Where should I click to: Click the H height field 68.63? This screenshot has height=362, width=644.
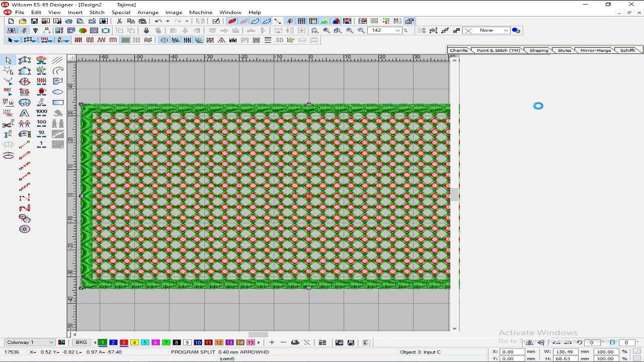(x=565, y=358)
